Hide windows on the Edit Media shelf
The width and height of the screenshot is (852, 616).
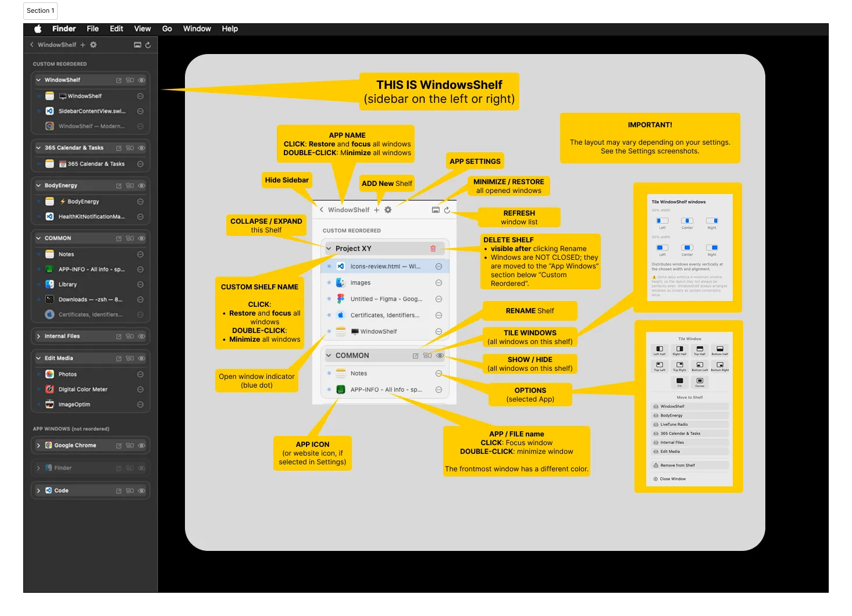pyautogui.click(x=141, y=359)
